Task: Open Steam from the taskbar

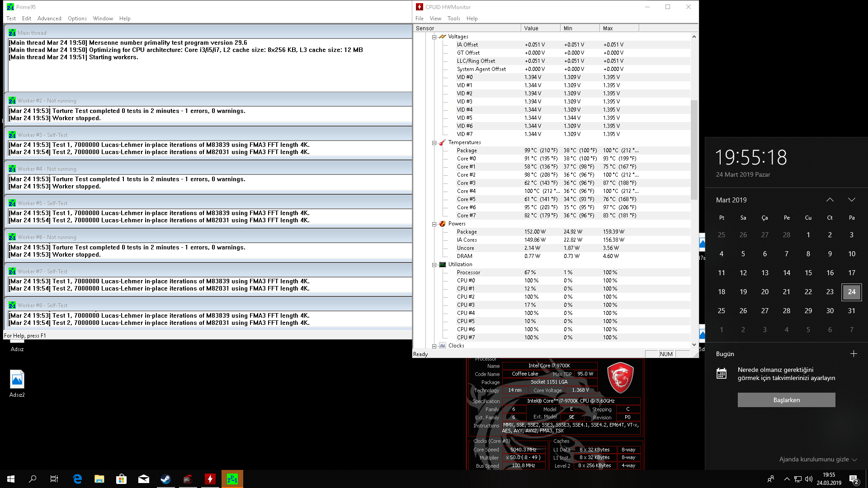Action: 165,479
